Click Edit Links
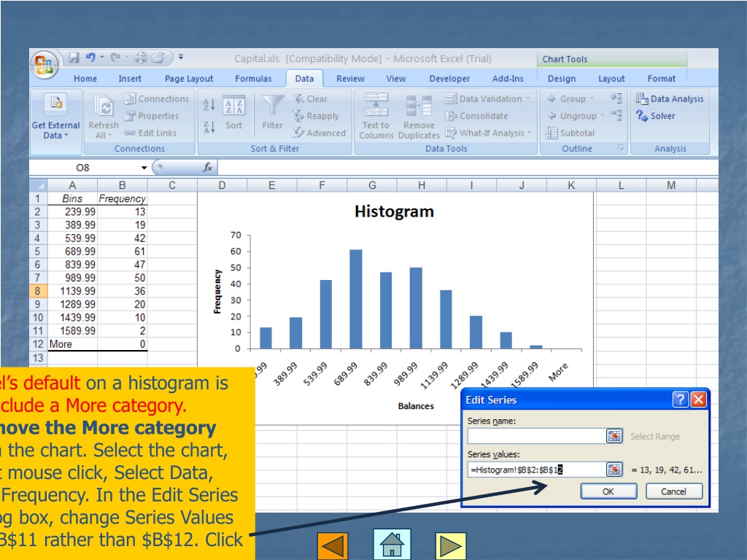The image size is (747, 560). coord(150,133)
